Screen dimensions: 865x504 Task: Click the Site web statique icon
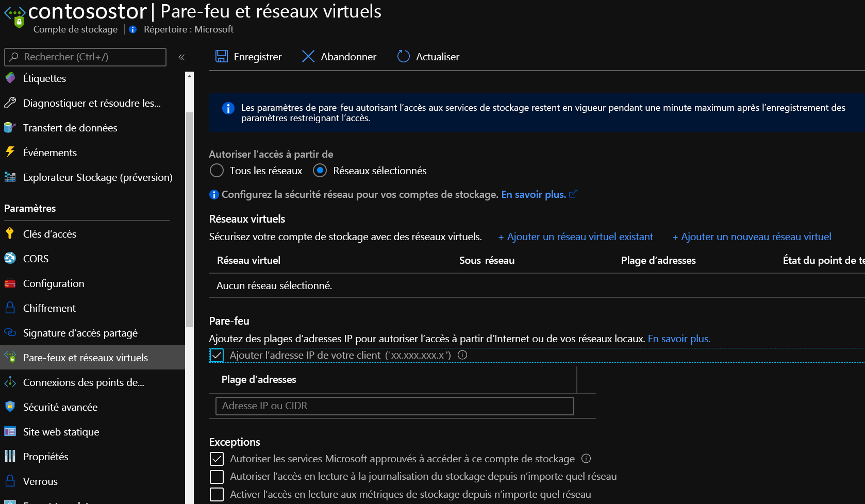click(10, 432)
